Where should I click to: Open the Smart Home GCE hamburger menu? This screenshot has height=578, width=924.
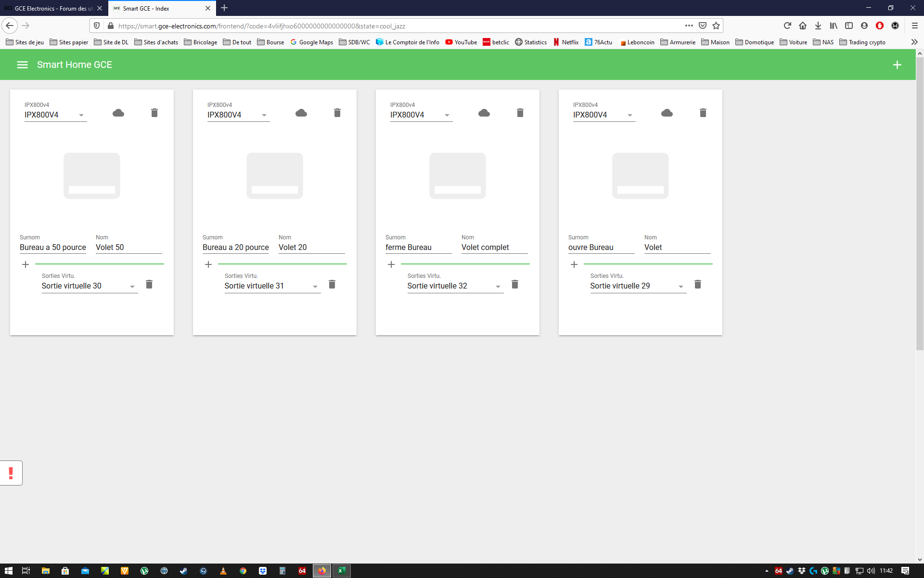click(22, 65)
